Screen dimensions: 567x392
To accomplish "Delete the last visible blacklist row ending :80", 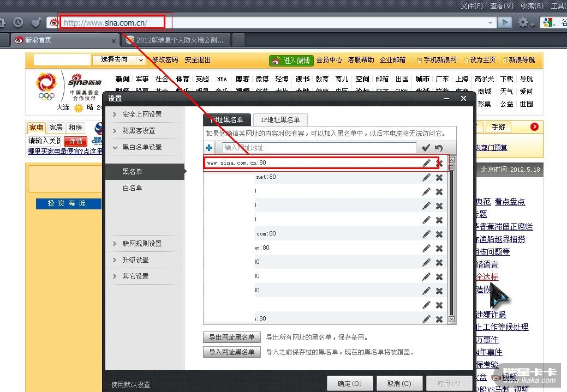I will point(439,319).
